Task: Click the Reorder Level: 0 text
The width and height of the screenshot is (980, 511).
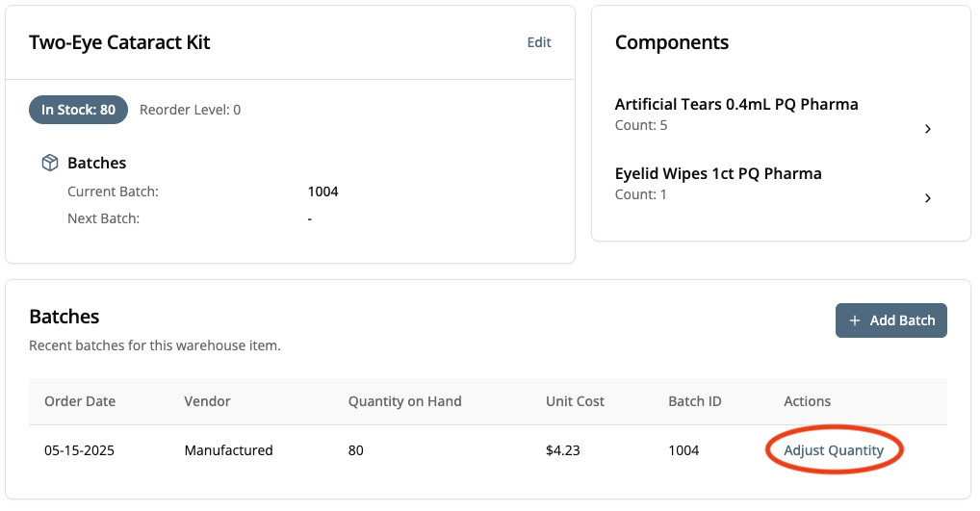Action: coord(190,110)
